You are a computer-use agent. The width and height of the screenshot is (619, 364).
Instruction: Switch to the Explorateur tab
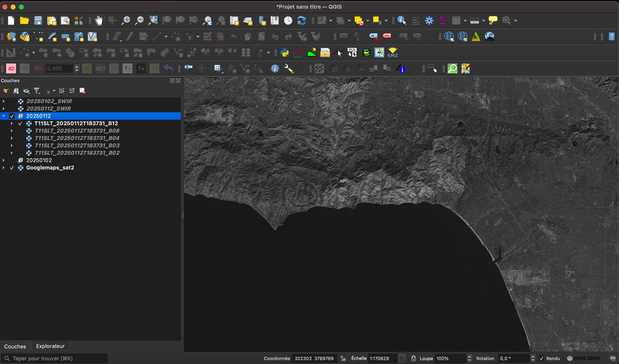(50, 346)
